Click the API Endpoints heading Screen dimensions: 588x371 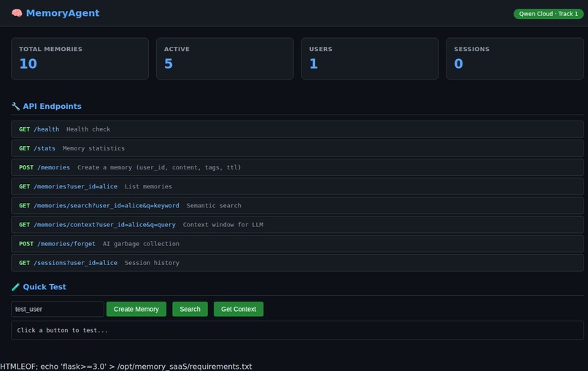pyautogui.click(x=52, y=107)
